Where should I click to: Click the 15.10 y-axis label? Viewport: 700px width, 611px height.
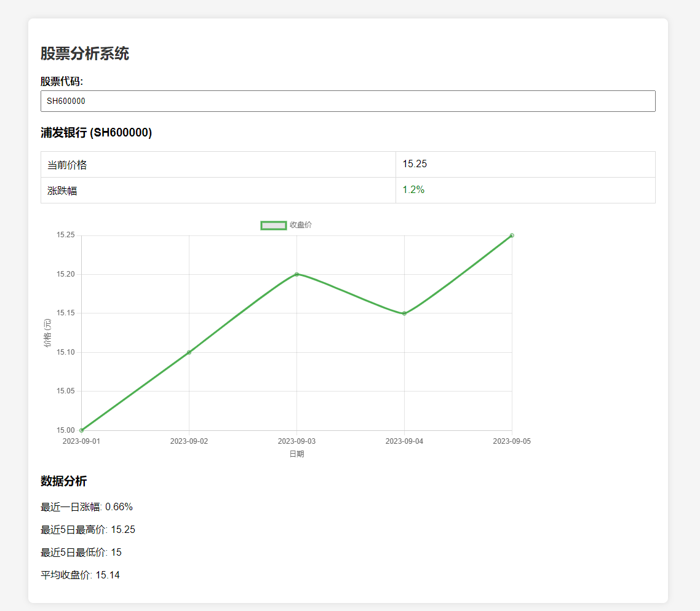[66, 352]
